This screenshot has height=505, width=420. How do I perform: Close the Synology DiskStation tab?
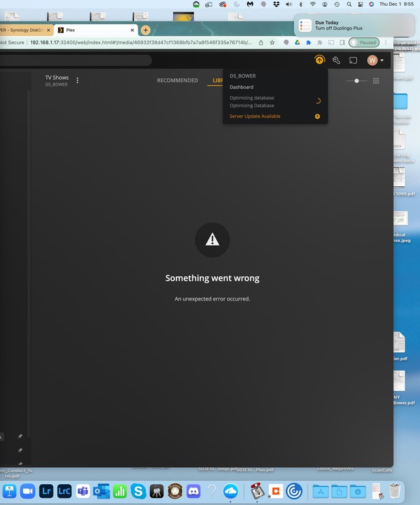click(x=49, y=30)
